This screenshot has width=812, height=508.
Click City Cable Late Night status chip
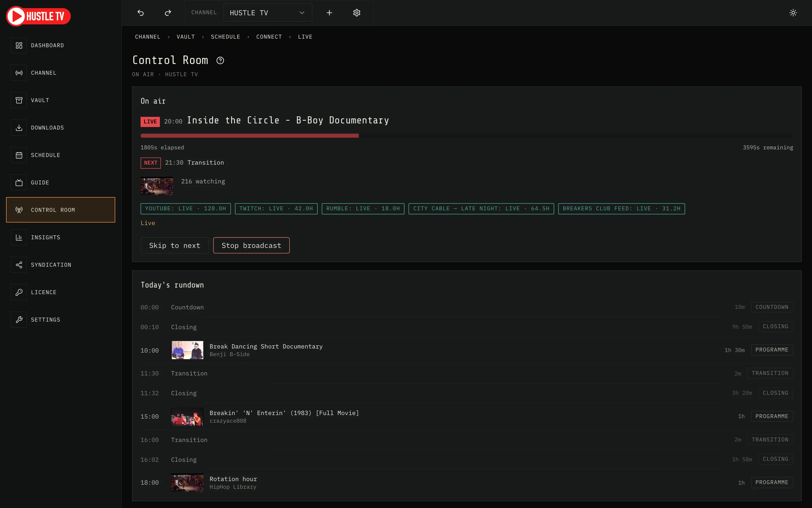point(481,209)
